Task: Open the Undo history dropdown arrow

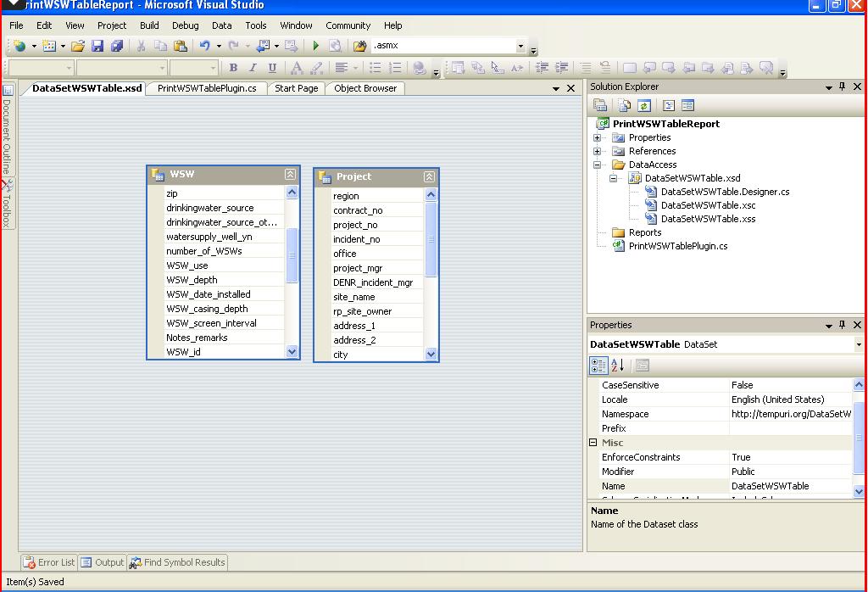Action: (x=219, y=46)
